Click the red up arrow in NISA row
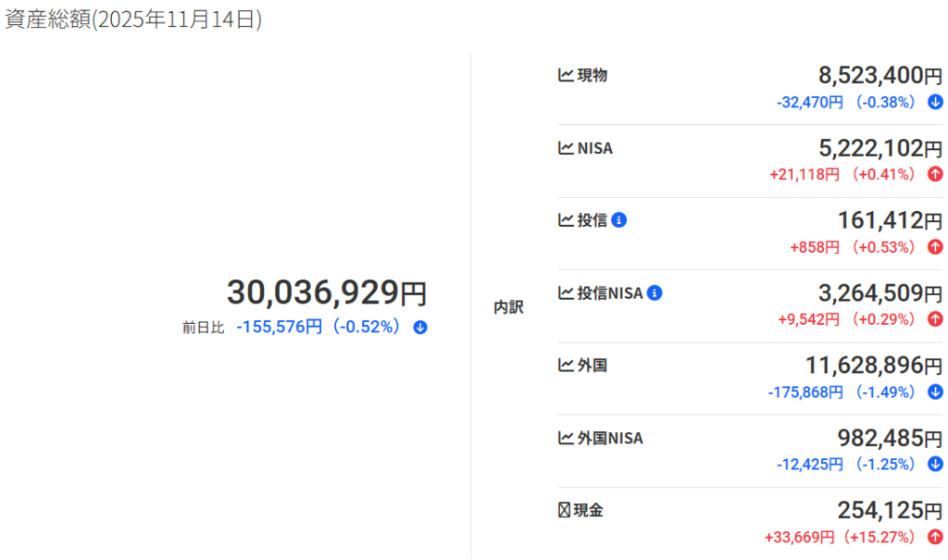948x560 pixels. tap(935, 174)
